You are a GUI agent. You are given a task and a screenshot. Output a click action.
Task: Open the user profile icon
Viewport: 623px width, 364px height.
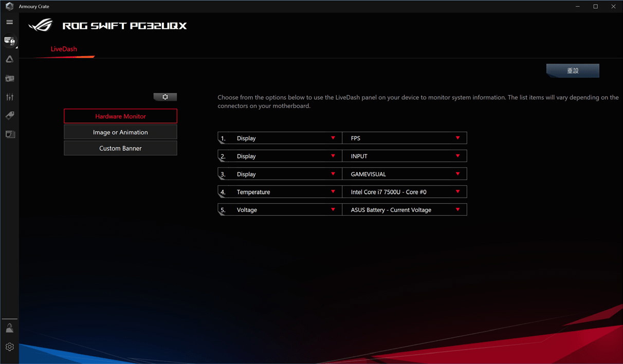point(9,328)
